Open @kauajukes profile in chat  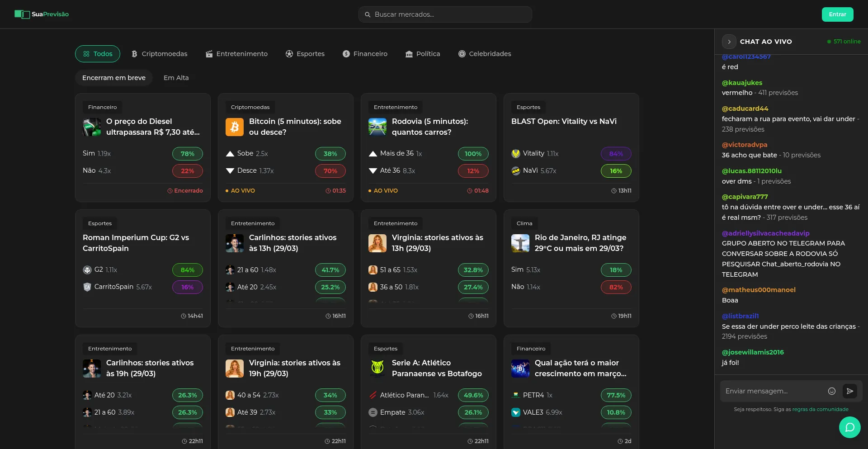coord(742,83)
